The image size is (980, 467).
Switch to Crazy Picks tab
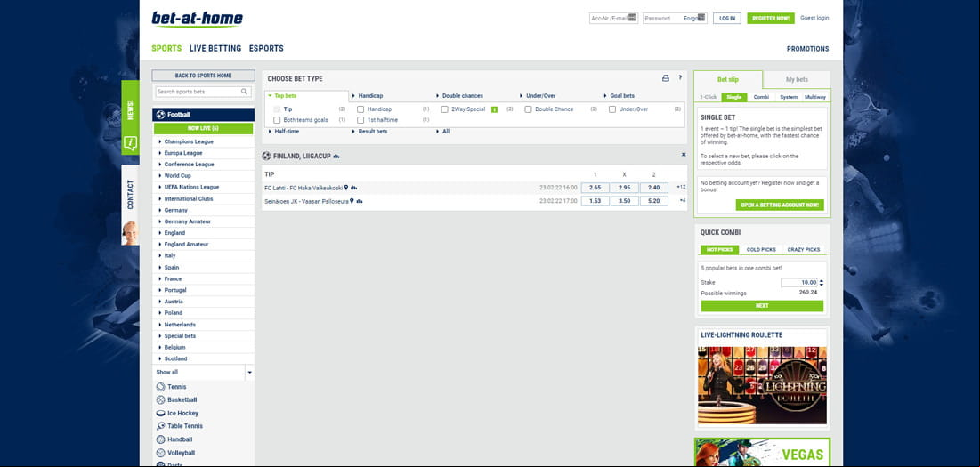(804, 250)
